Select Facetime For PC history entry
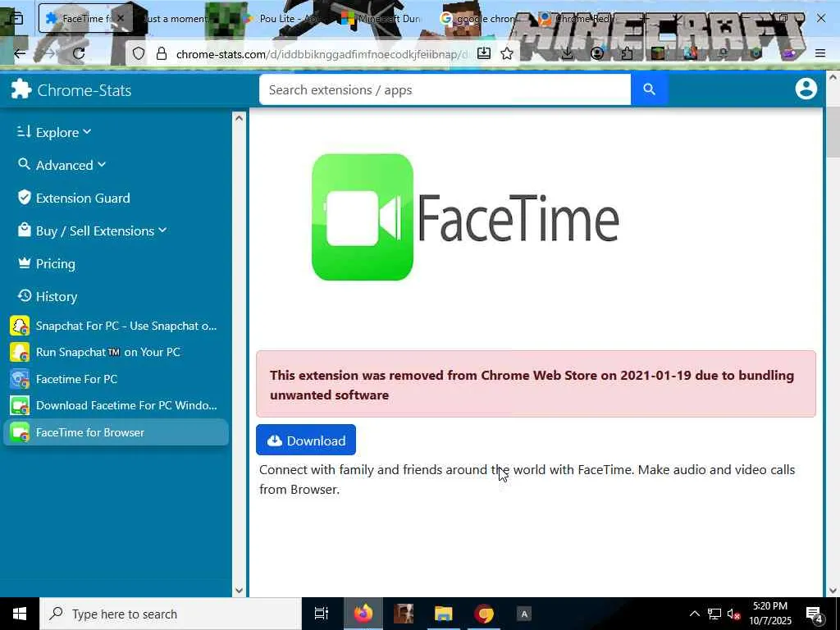840x630 pixels. (116, 379)
